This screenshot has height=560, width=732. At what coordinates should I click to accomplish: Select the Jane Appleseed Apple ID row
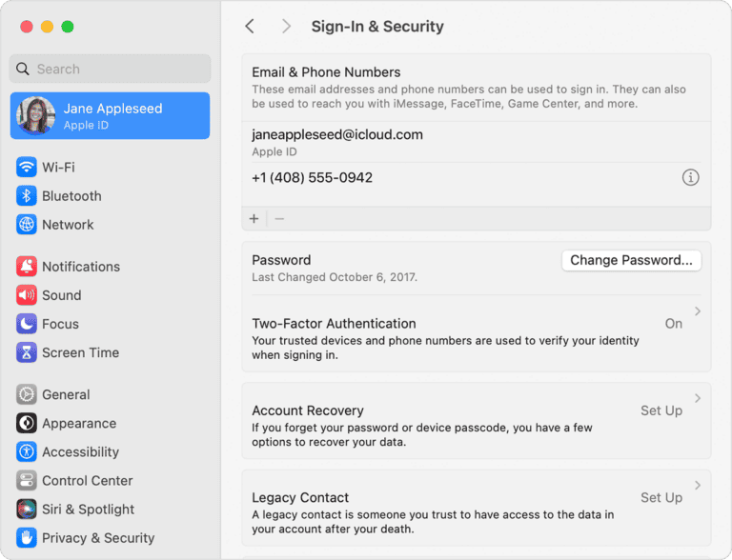tap(110, 116)
